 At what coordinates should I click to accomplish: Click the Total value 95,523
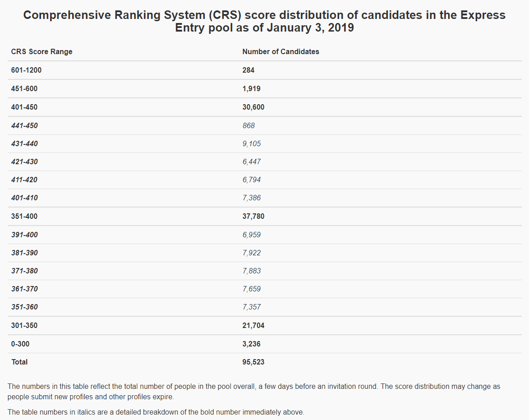253,362
